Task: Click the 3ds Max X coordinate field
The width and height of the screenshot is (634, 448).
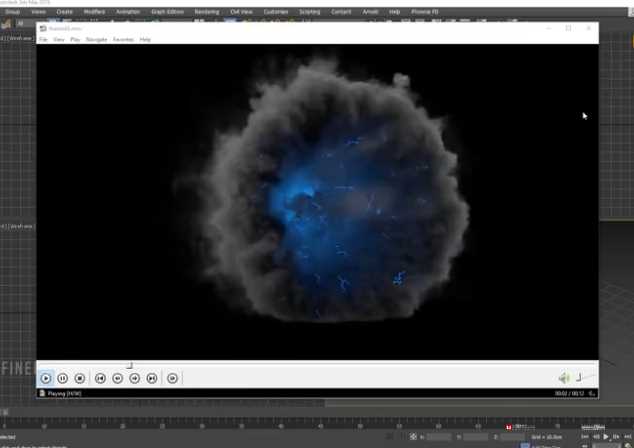Action: [439, 437]
